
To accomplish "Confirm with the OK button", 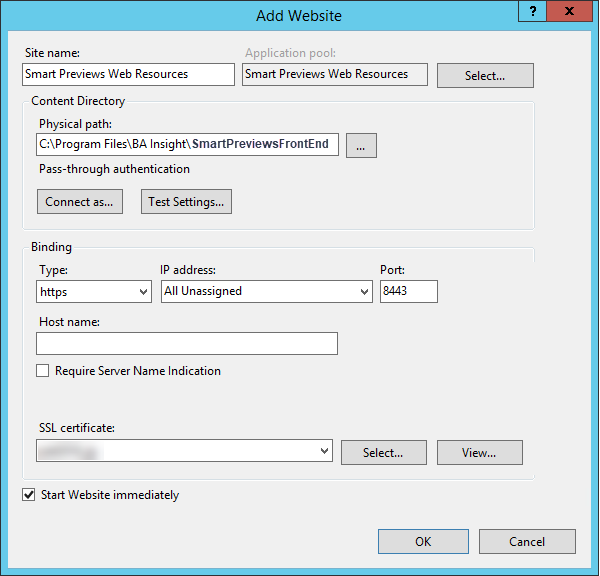I will (423, 542).
